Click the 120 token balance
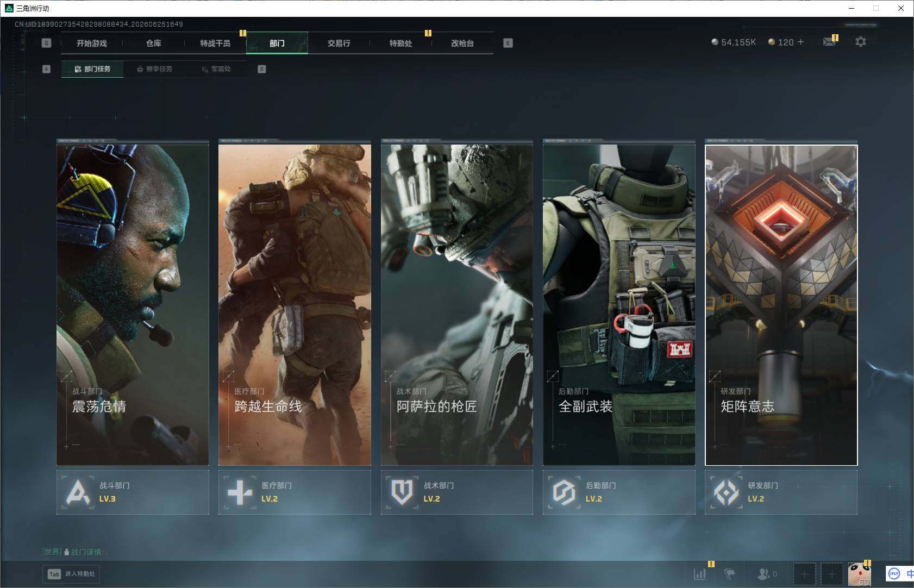 point(786,42)
